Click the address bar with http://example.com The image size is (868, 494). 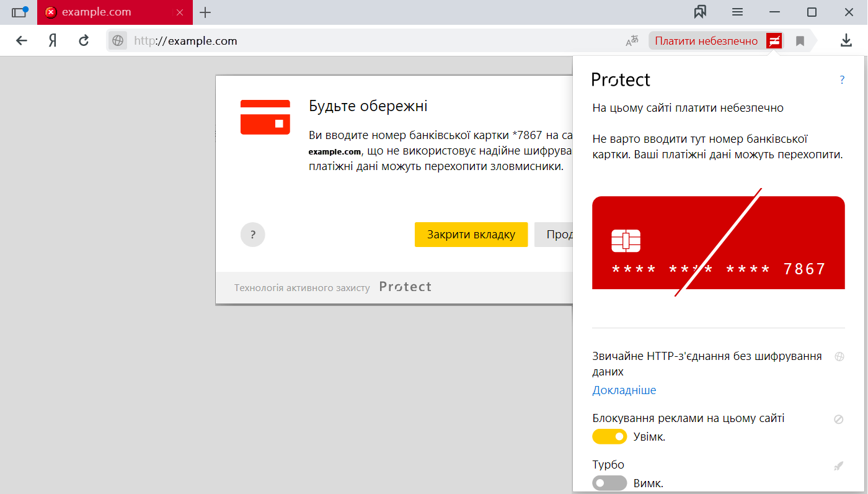[x=372, y=41]
